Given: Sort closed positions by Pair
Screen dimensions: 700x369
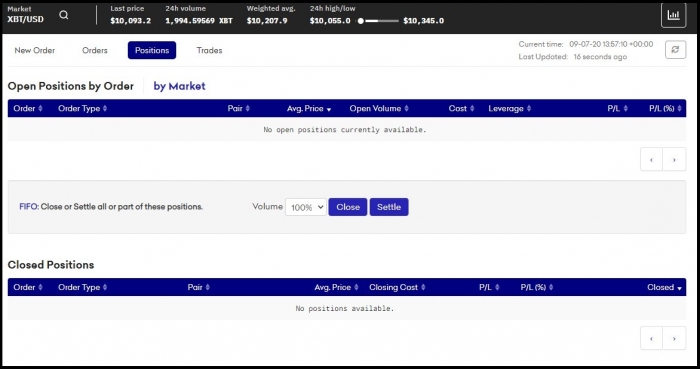Looking at the screenshot, I should pos(198,287).
